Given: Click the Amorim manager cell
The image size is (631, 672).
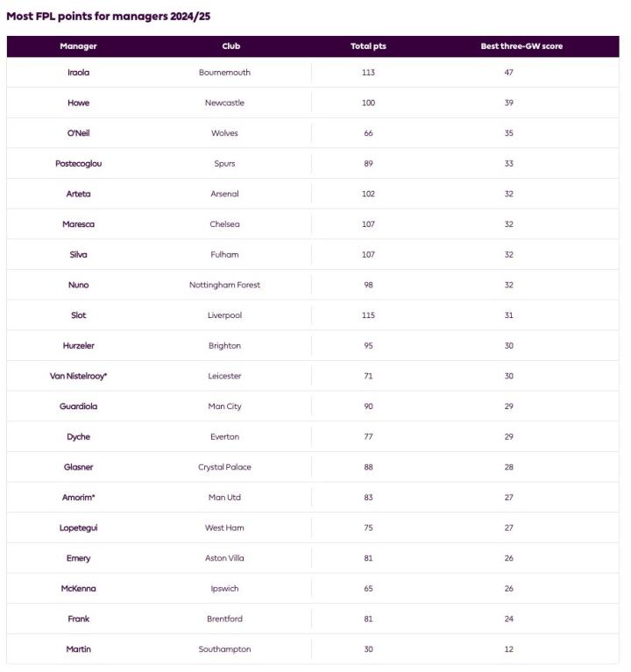Looking at the screenshot, I should [78, 498].
